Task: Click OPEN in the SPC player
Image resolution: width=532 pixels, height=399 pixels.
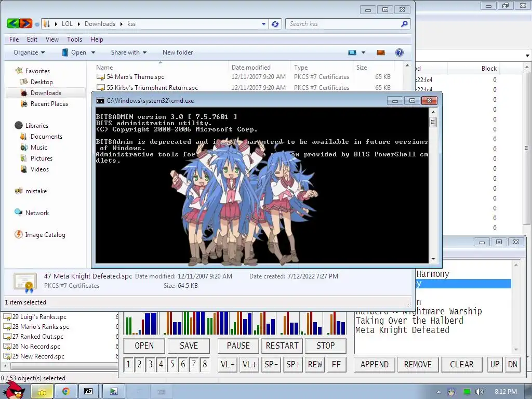Action: [x=144, y=345]
